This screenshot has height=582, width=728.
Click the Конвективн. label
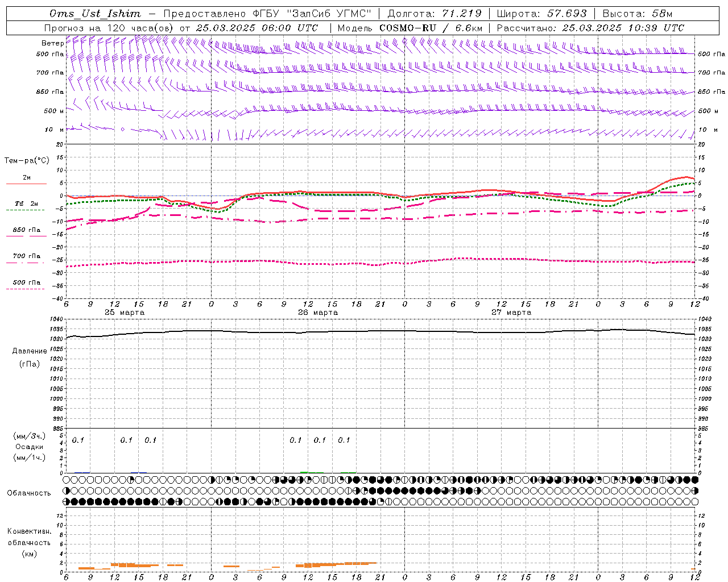(x=29, y=531)
